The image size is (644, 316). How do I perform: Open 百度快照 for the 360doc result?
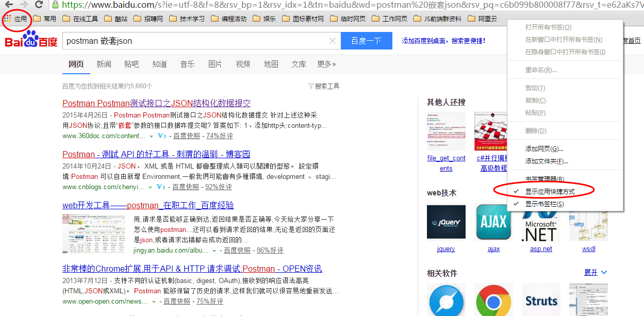186,136
